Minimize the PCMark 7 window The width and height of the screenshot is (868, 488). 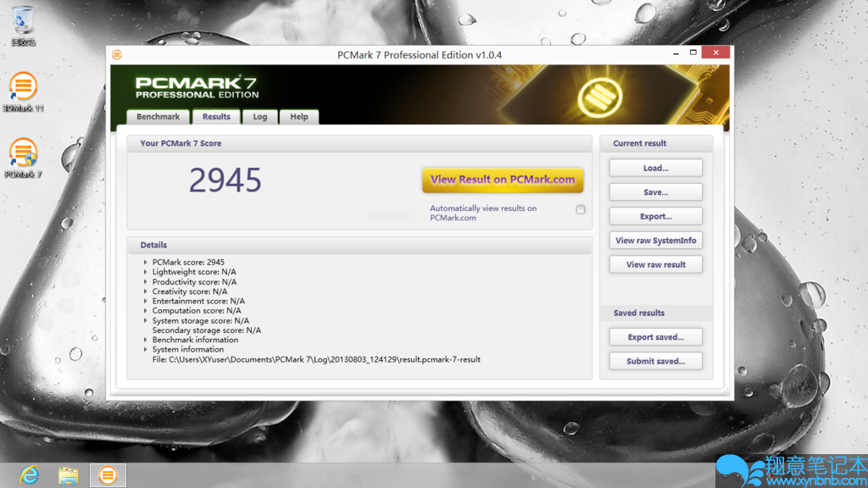(x=676, y=53)
